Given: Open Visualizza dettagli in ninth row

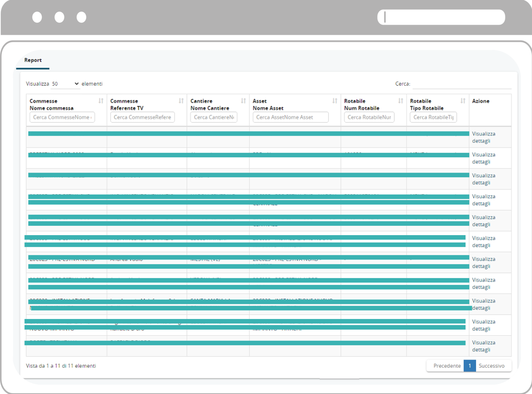Looking at the screenshot, I should pos(483,304).
